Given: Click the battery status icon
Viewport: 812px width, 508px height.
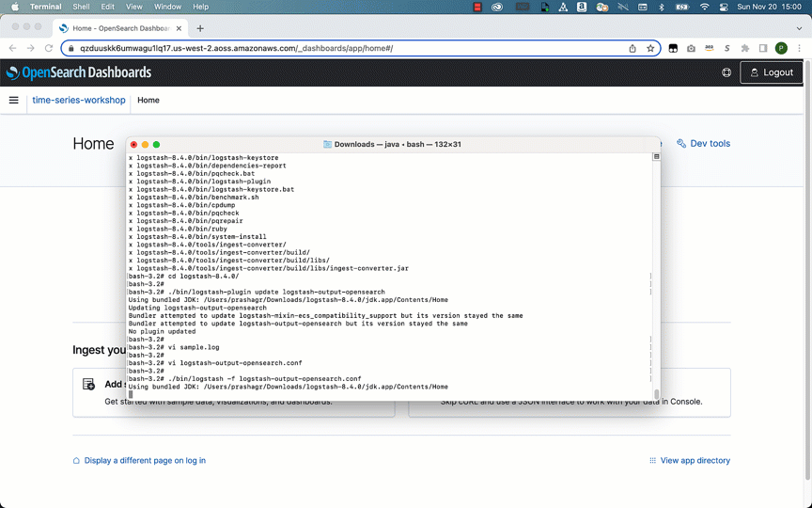Looking at the screenshot, I should click(682, 7).
